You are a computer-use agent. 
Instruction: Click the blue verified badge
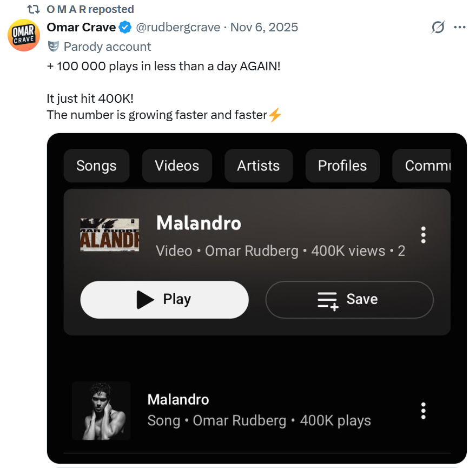(x=125, y=27)
